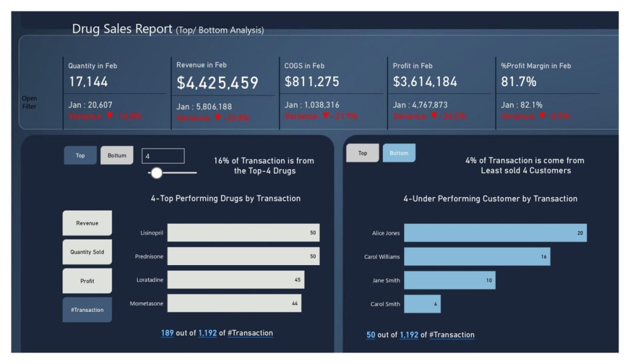Select Bottom in the customer panel
The height and width of the screenshot is (364, 630).
pyautogui.click(x=399, y=153)
